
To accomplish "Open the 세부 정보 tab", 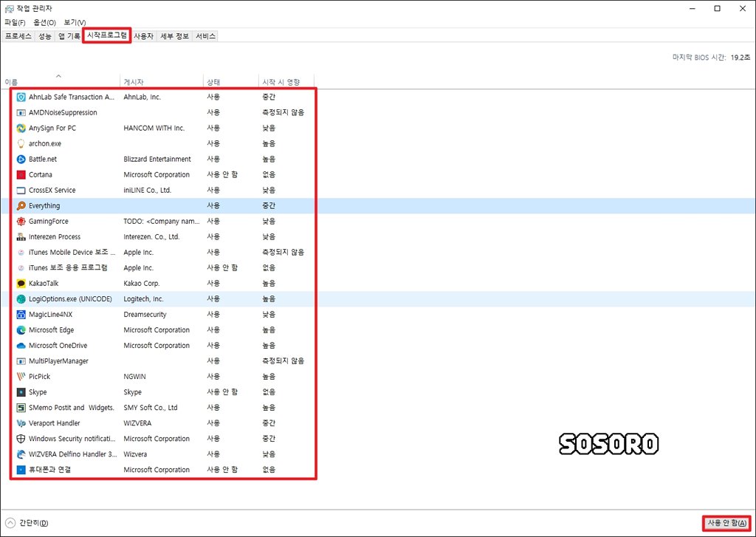I will click(x=174, y=36).
